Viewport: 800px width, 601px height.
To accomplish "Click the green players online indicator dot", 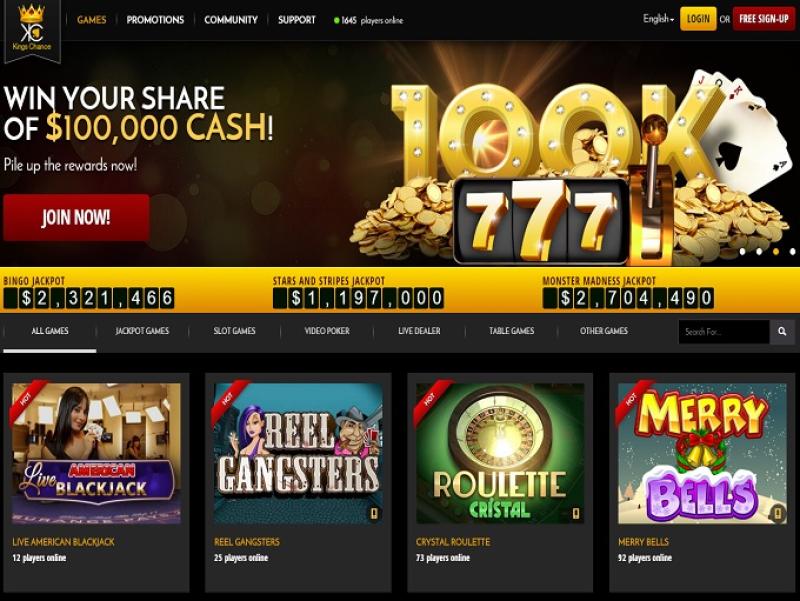I will pos(336,21).
